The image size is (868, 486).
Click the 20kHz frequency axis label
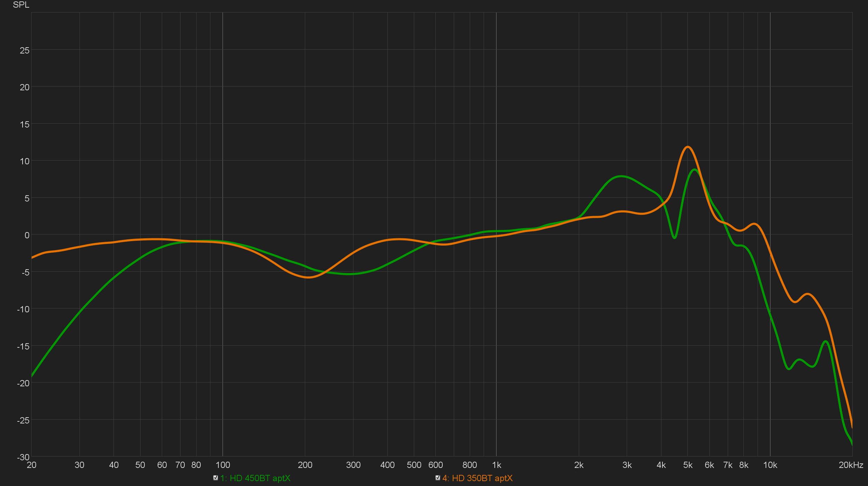[851, 465]
